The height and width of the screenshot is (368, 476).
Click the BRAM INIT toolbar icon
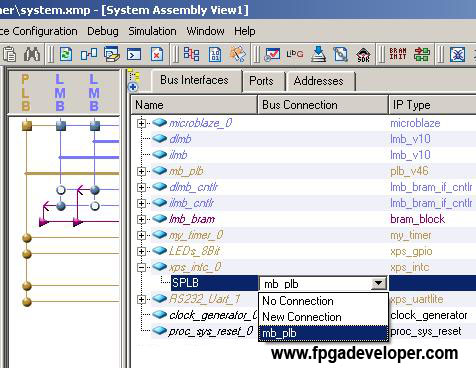click(398, 54)
